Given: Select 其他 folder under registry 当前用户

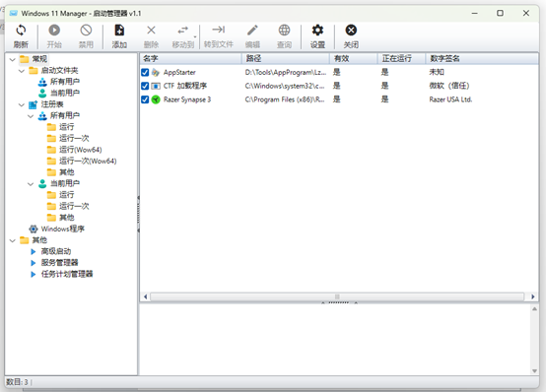Looking at the screenshot, I should [x=66, y=218].
